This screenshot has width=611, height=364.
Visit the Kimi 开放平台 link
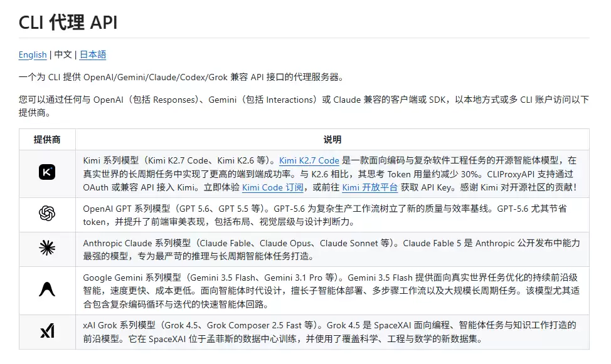click(369, 187)
